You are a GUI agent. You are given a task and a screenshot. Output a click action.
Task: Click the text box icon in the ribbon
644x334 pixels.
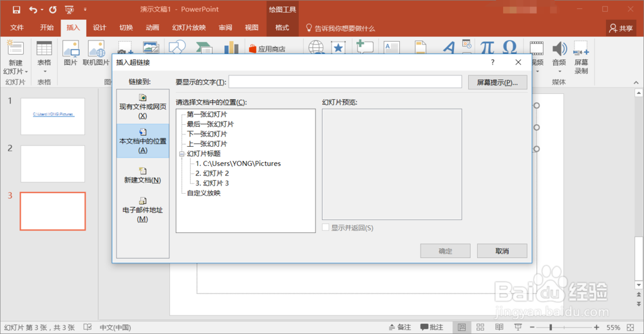[392, 47]
